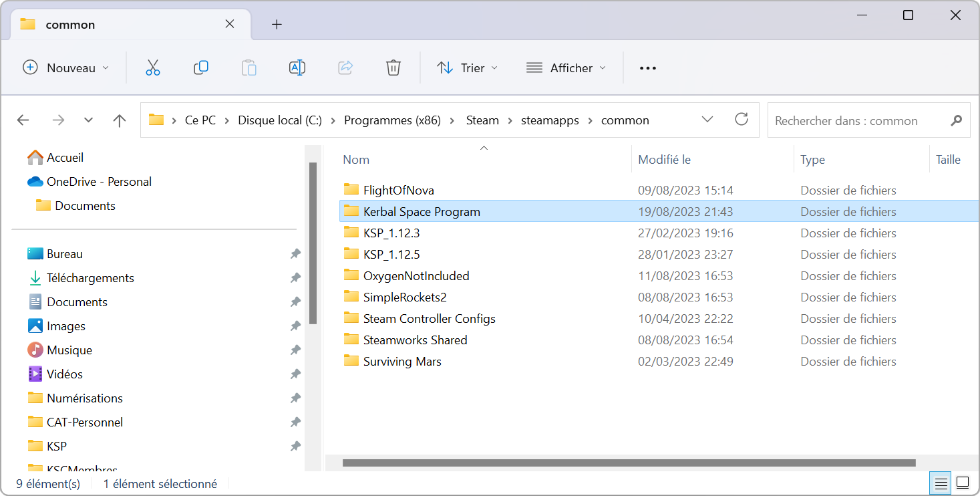Click the Share icon in toolbar
The width and height of the screenshot is (980, 496).
(x=345, y=68)
